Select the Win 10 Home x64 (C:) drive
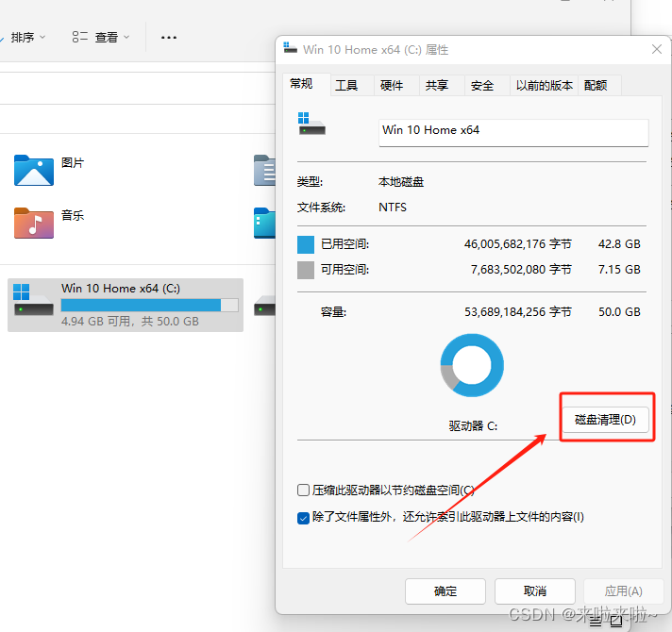Viewport: 672px width, 632px height. [126, 305]
